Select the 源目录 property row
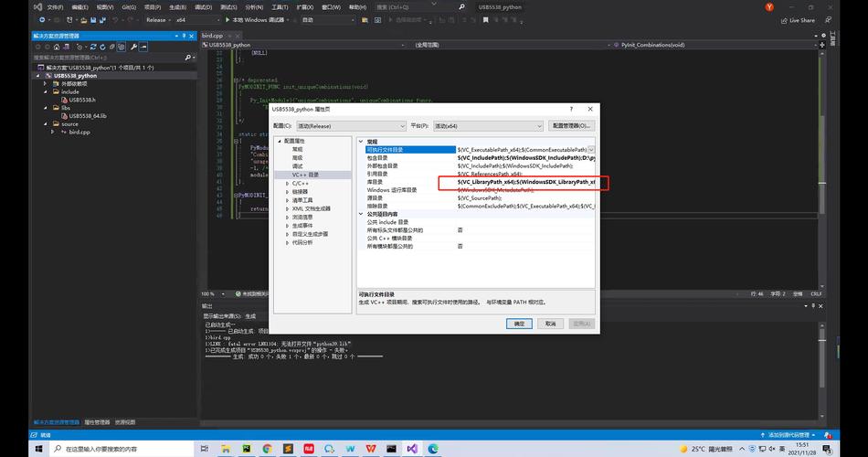The height and width of the screenshot is (457, 868). [x=480, y=197]
